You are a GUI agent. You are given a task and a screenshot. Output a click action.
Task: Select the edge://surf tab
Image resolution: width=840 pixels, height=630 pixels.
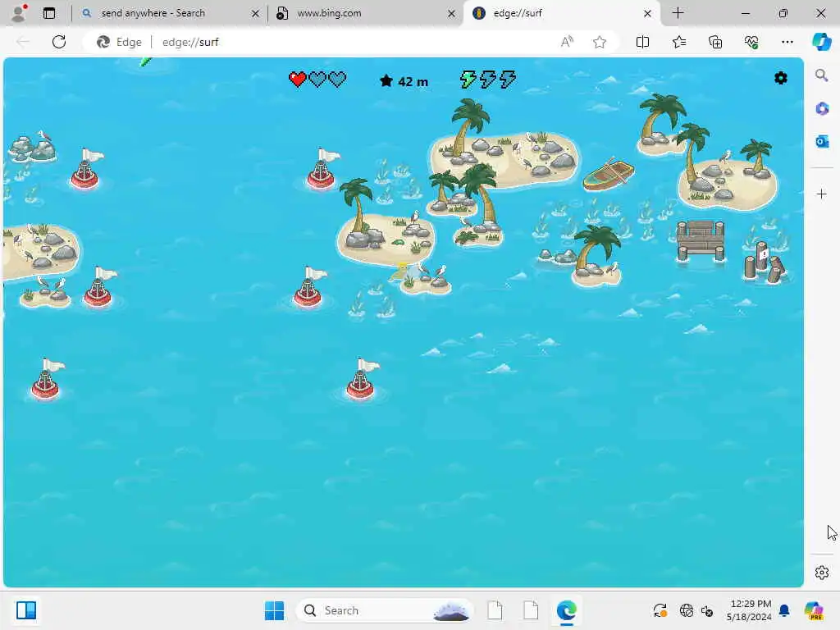click(563, 13)
